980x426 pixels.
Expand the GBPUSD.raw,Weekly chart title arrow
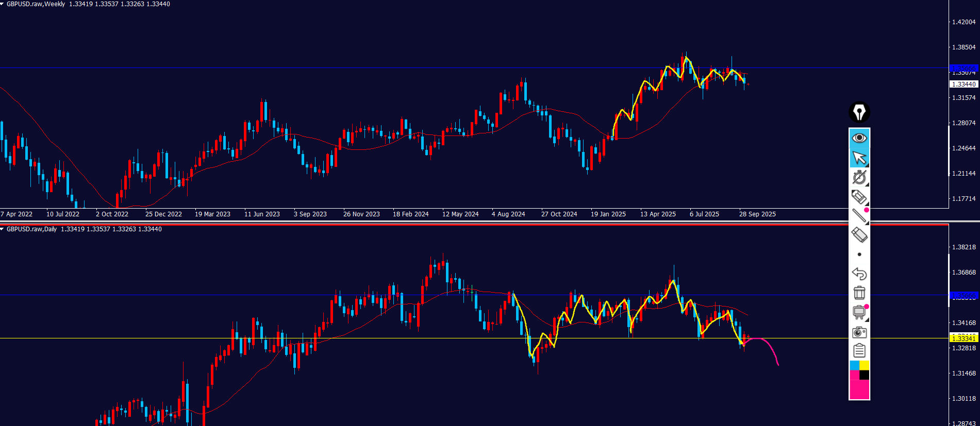(x=3, y=4)
